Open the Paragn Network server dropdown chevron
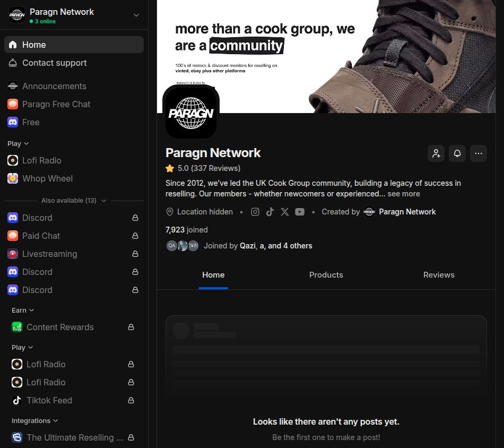Viewport: 504px width, 448px height. (136, 15)
